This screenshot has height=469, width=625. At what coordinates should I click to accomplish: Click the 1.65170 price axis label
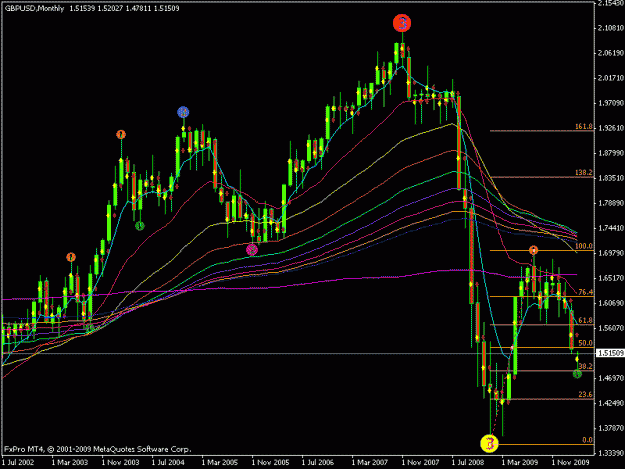611,278
